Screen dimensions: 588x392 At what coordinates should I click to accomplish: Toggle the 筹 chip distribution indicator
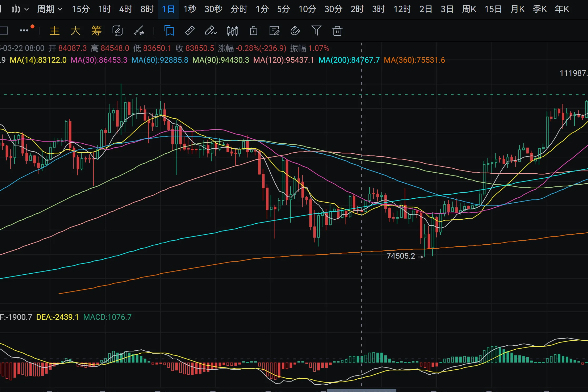[97, 31]
